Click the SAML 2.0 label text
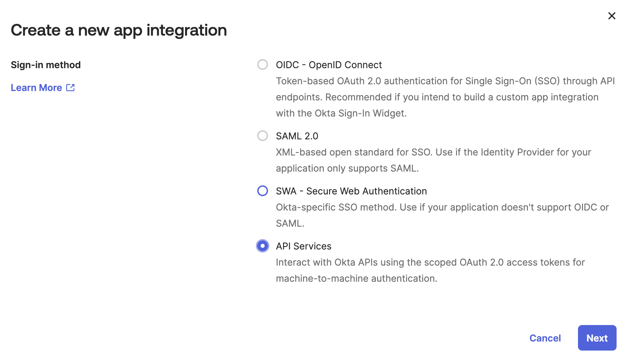The width and height of the screenshot is (628, 364). (x=297, y=136)
